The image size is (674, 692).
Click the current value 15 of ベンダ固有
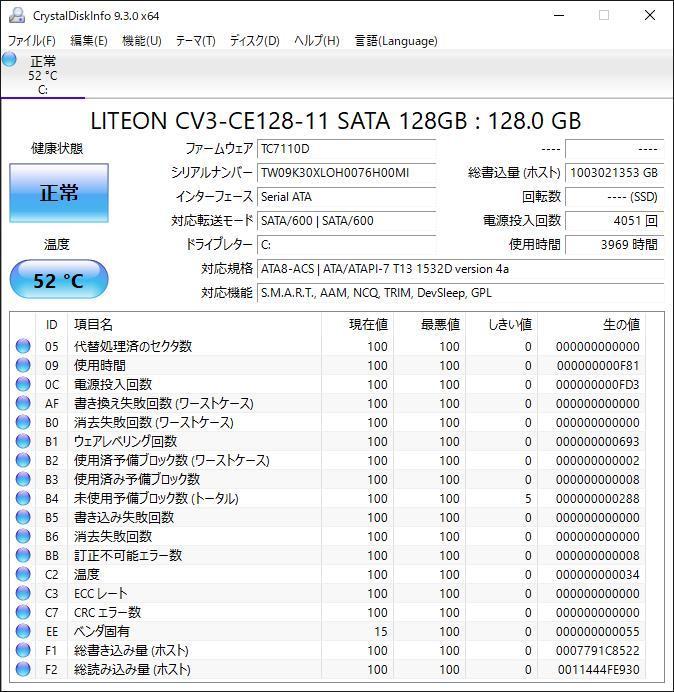tap(381, 631)
